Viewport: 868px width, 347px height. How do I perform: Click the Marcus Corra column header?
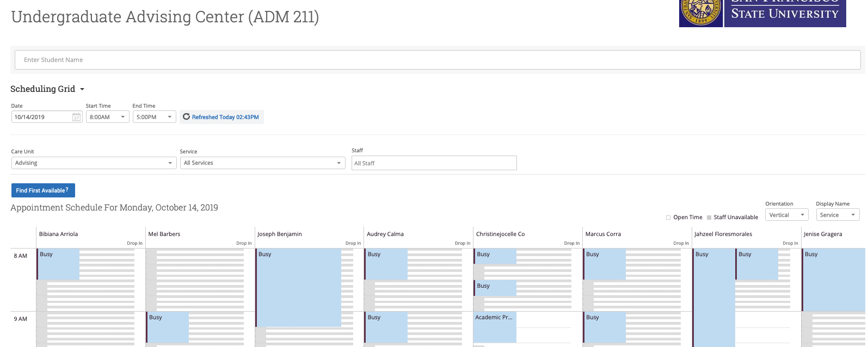tap(603, 234)
